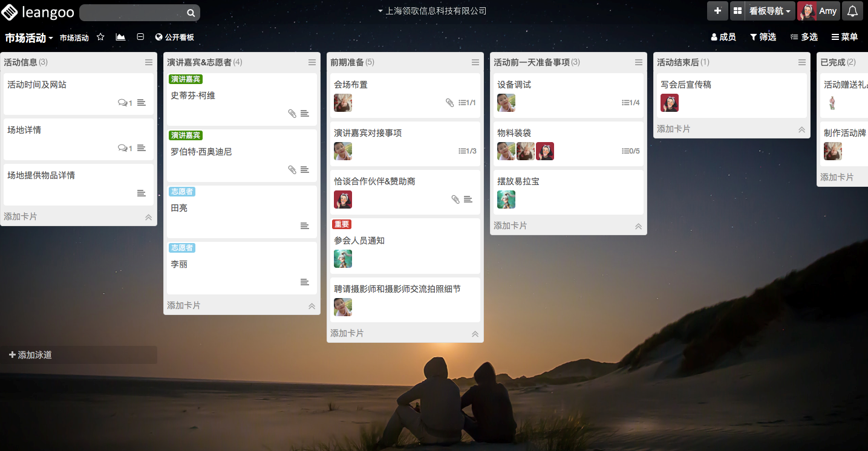Screen dimensions: 868x451
Task: Click the plus icon in top bar
Action: (x=717, y=11)
